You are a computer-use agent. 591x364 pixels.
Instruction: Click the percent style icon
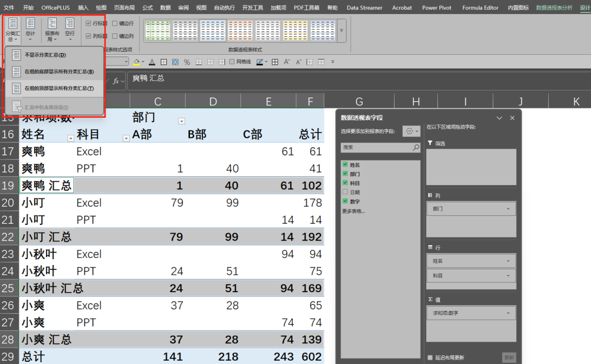[187, 62]
